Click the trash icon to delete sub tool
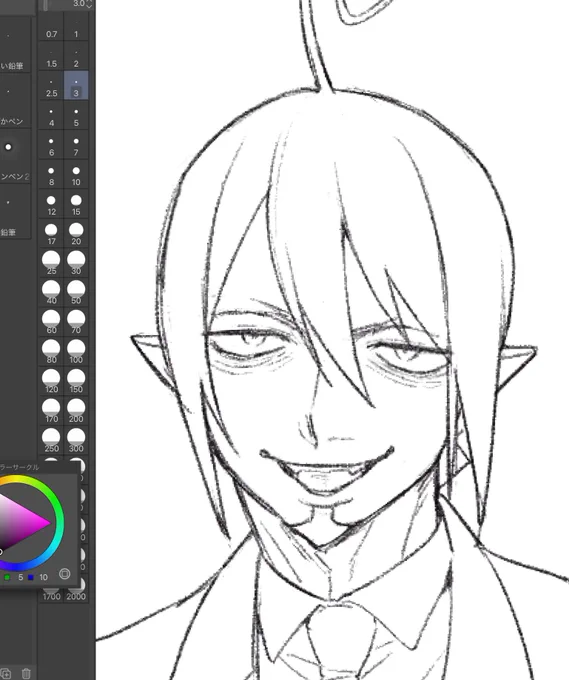 coord(26,673)
